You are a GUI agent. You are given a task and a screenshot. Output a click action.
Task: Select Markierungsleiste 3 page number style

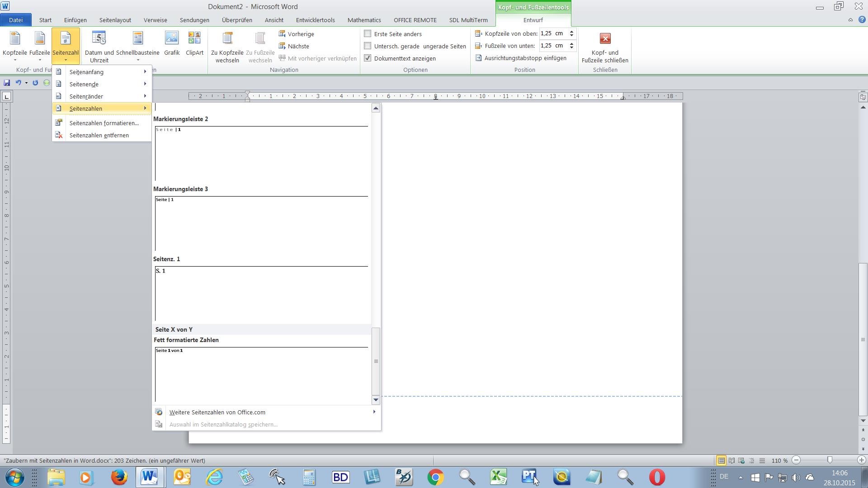pyautogui.click(x=261, y=219)
